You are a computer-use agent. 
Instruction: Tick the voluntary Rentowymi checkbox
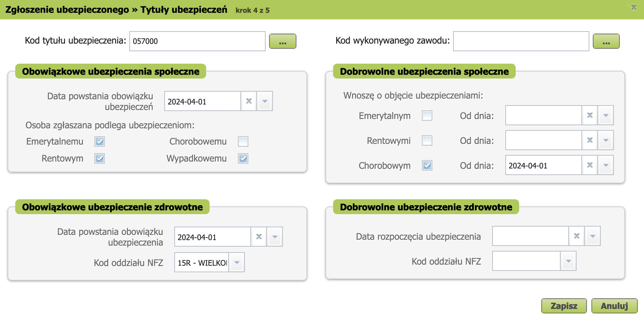point(427,140)
